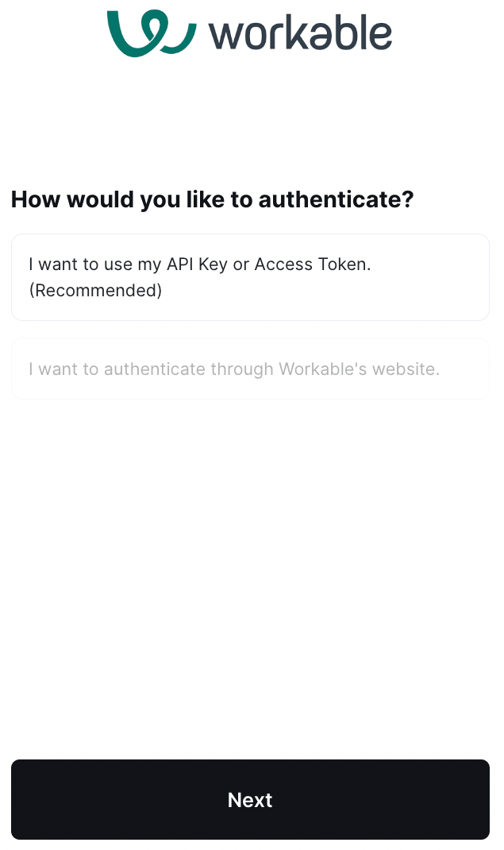Choose authenticate through Workable's website option
The image size is (504, 850).
point(250,369)
